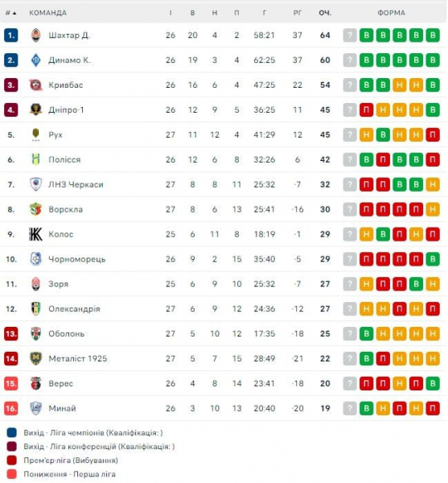Click Дніпро-1 red П loss badge
448x483 pixels.
click(367, 110)
